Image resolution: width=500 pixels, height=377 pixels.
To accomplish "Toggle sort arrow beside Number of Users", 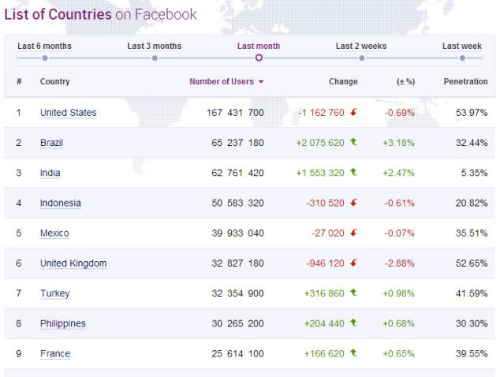I will [x=261, y=82].
